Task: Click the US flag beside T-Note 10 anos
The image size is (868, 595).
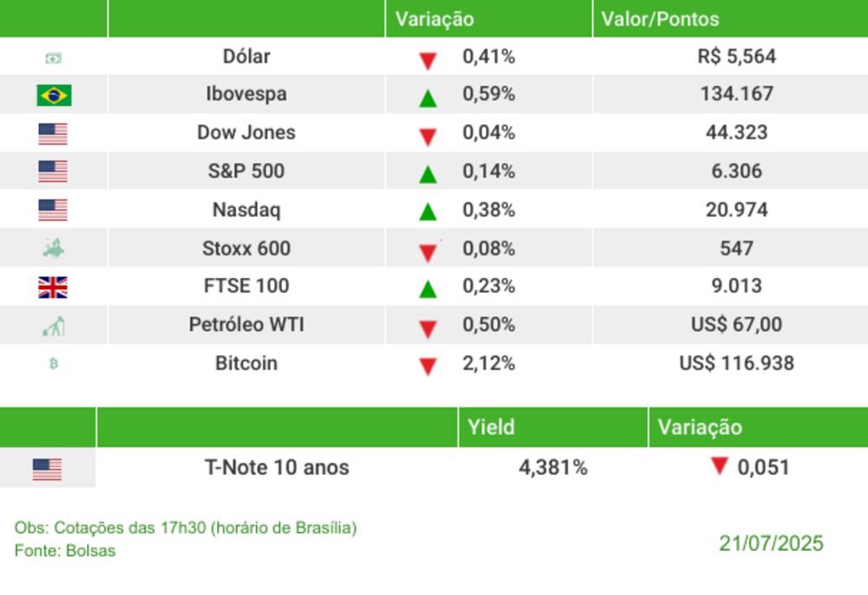Action: [x=48, y=469]
